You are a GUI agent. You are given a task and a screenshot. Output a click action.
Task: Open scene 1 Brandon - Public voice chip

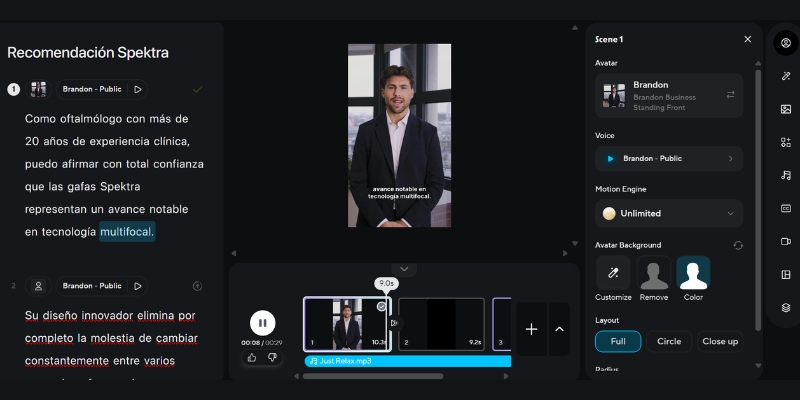(x=92, y=89)
